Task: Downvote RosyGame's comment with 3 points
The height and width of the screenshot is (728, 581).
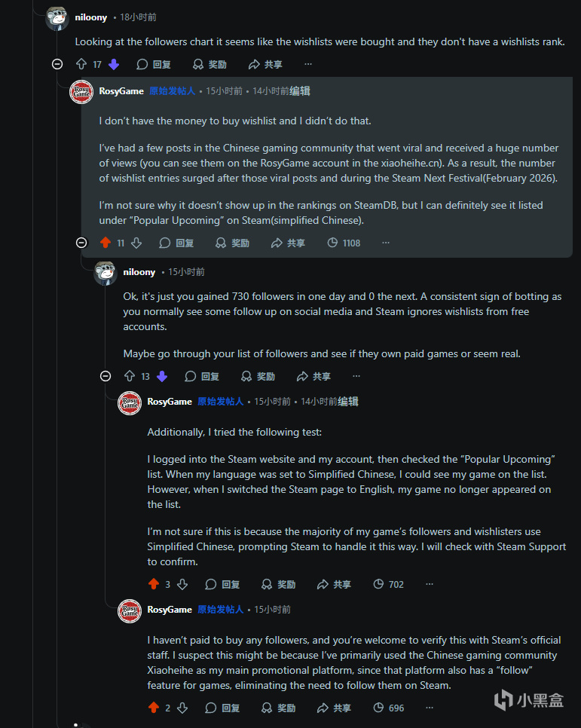Action: click(182, 584)
